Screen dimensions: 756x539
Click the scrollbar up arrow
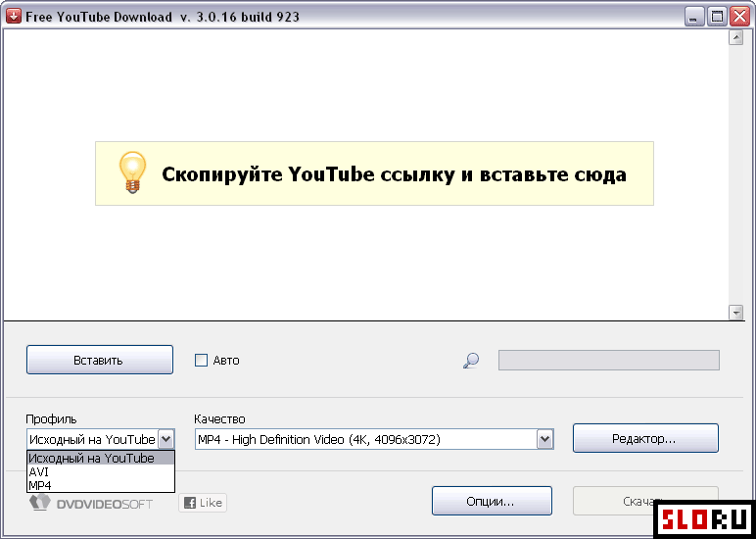coord(735,37)
